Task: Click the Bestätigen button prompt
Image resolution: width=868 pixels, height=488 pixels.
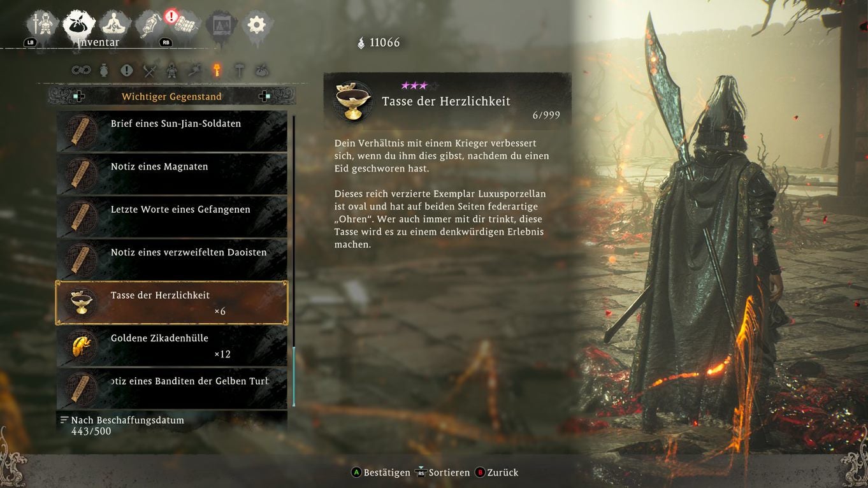Action: tap(381, 473)
